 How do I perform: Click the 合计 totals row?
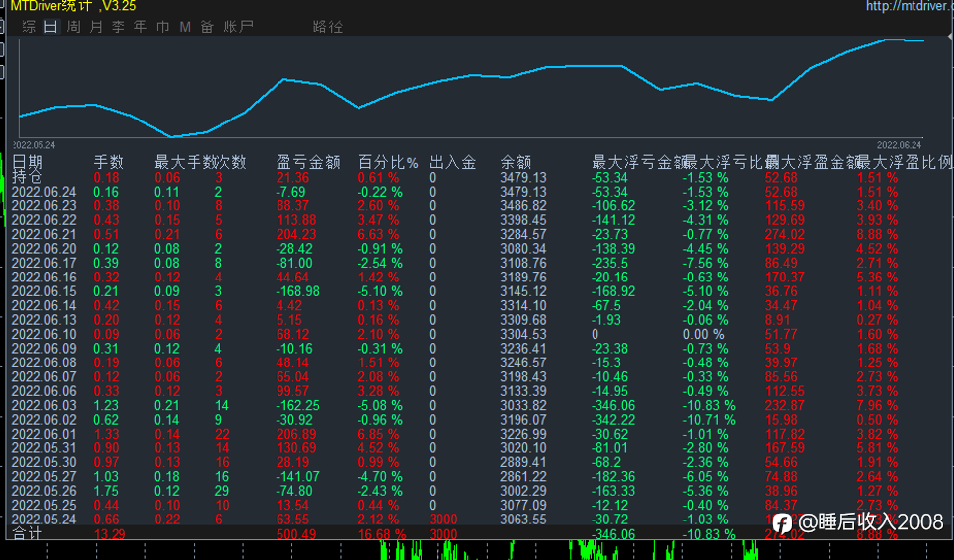pyautogui.click(x=28, y=534)
